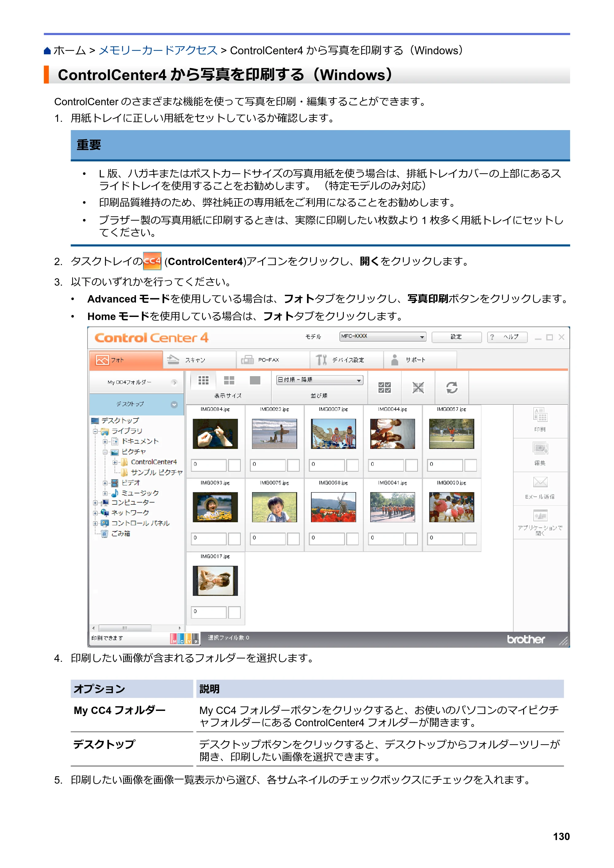Viewport: 614px width, 868px height.
Task: Expand the ビデオ tree node
Action: (x=105, y=483)
